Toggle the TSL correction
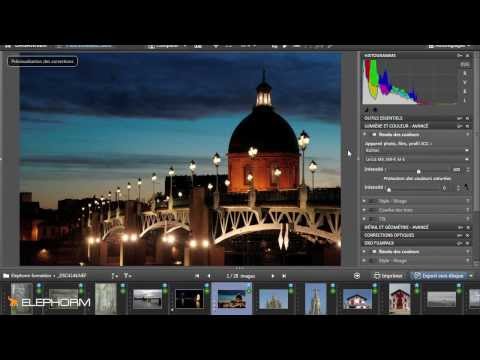Screen dimensions: 480x360 (372, 219)
